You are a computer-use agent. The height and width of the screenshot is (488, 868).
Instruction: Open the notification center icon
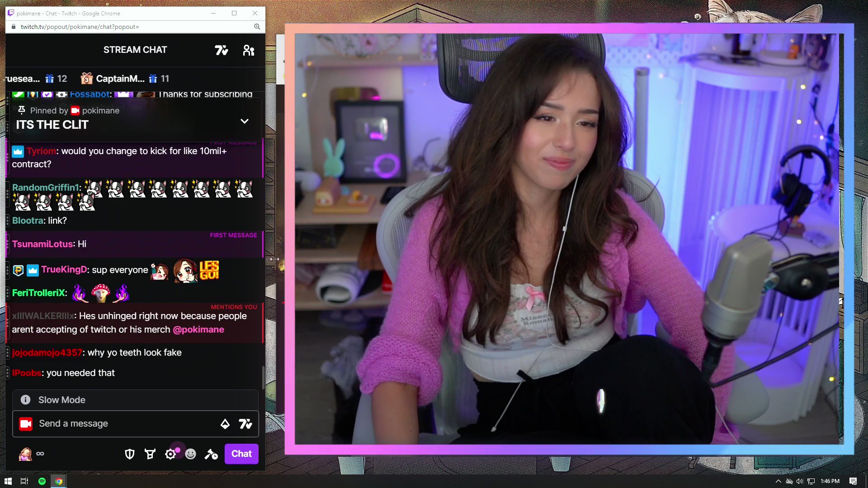point(853,481)
